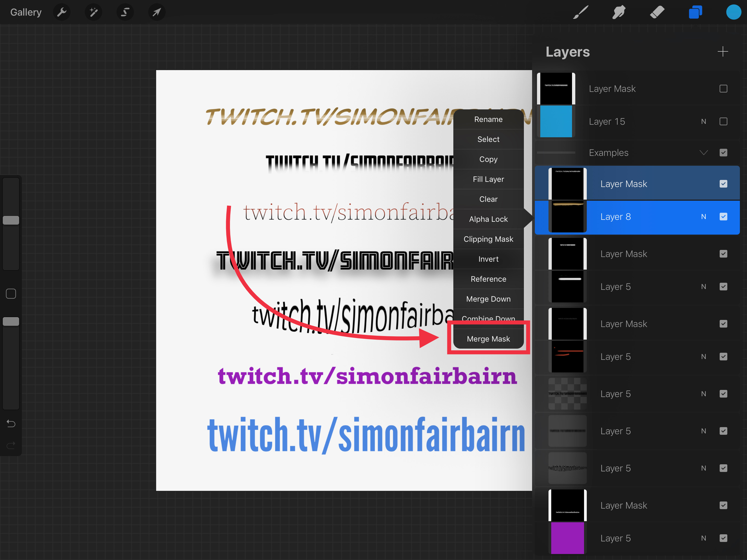Open blend mode N for red-stroke Layer 5
Image resolution: width=747 pixels, height=560 pixels.
tap(704, 356)
